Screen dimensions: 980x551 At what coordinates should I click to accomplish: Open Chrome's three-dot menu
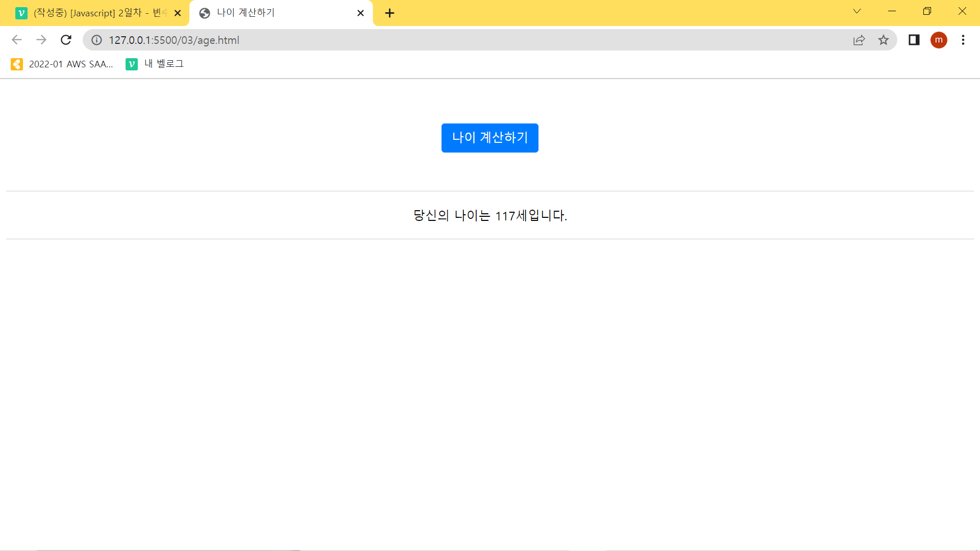(x=963, y=40)
